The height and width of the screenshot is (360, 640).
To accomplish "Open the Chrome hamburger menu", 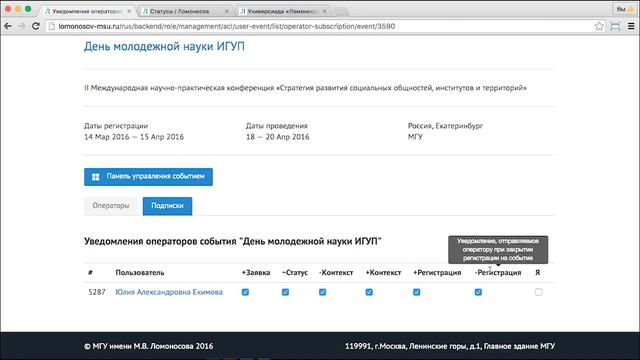I will 631,26.
